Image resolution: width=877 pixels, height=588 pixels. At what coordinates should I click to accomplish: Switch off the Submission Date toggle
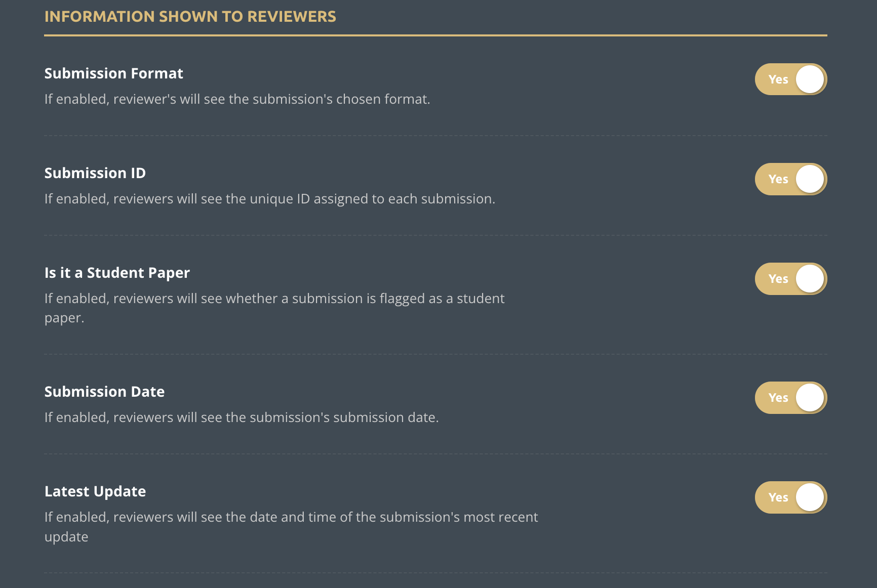click(790, 398)
